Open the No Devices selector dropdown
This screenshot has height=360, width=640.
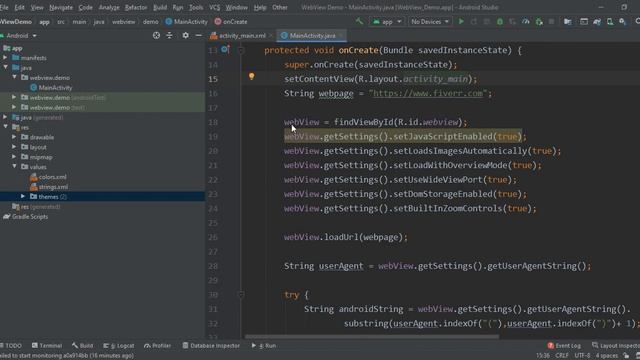click(430, 22)
